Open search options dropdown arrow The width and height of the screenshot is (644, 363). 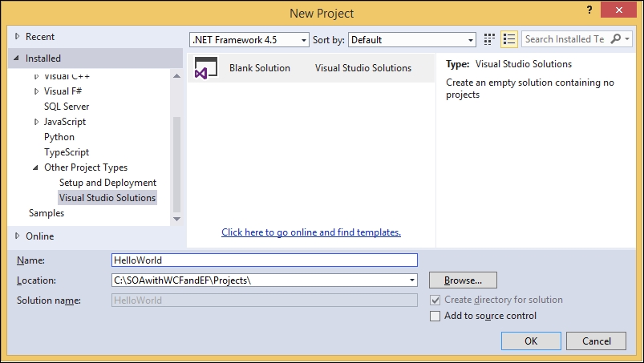[x=626, y=39]
